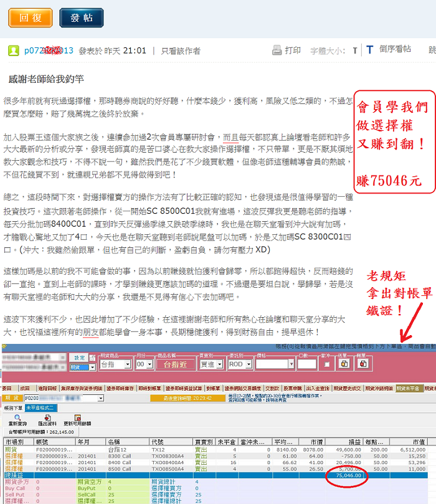Click the 更新可用餘額 refresh icon

77,417
